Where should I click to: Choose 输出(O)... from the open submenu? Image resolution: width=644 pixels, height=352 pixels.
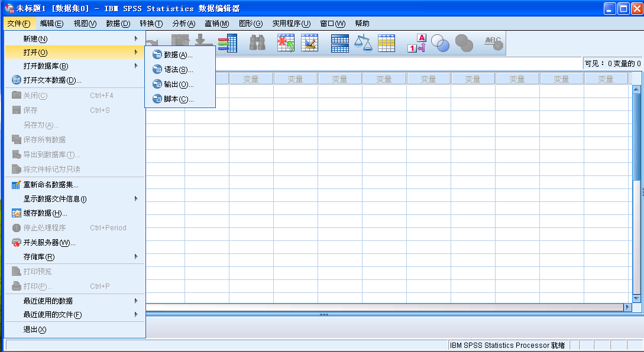click(180, 84)
